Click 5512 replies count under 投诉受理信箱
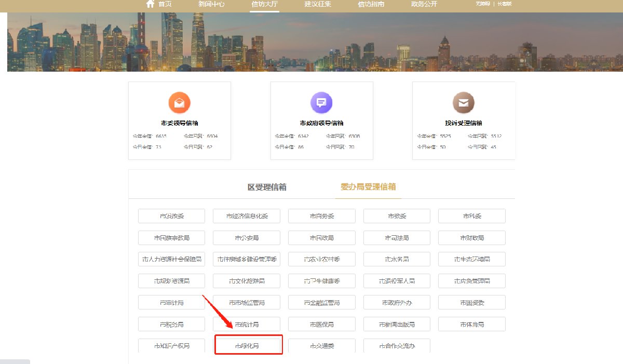 click(496, 136)
